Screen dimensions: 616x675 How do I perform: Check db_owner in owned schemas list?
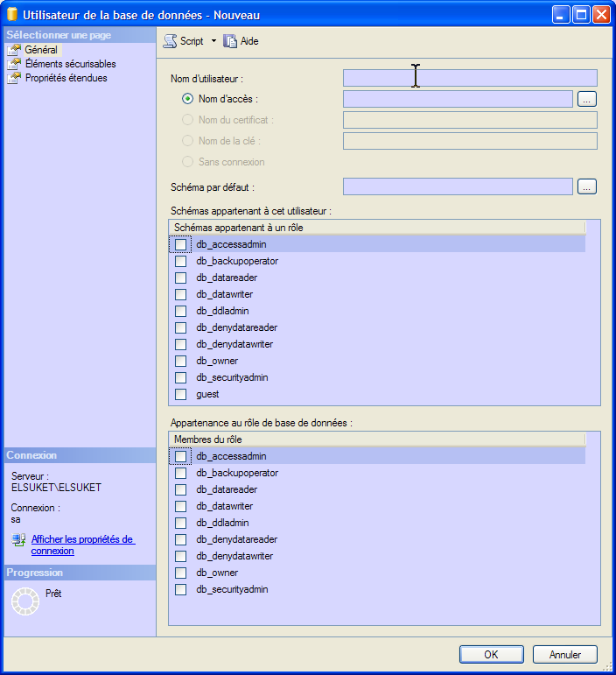click(x=180, y=361)
